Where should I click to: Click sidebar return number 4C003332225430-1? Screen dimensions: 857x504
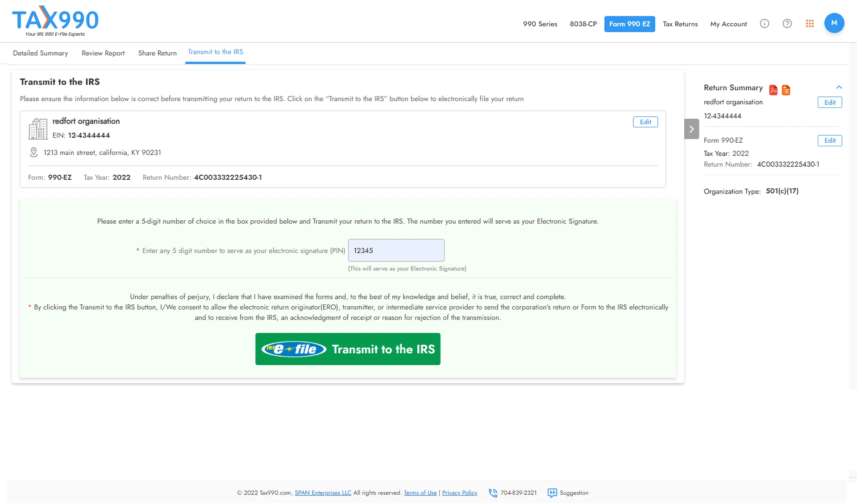click(x=788, y=165)
